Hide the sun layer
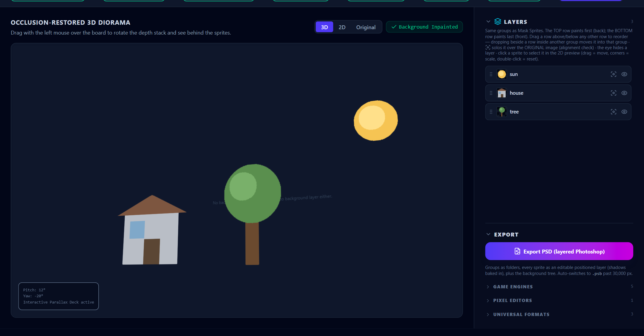The image size is (644, 336). [624, 74]
